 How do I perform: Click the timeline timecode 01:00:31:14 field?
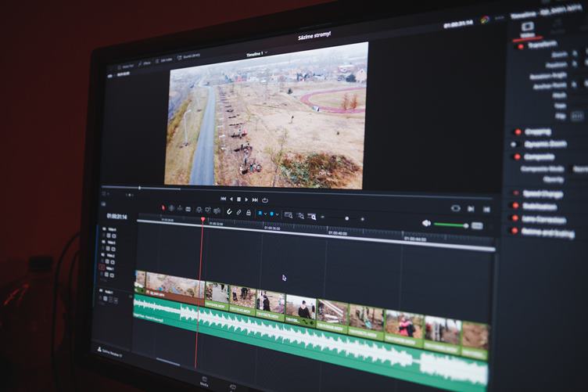pos(117,217)
